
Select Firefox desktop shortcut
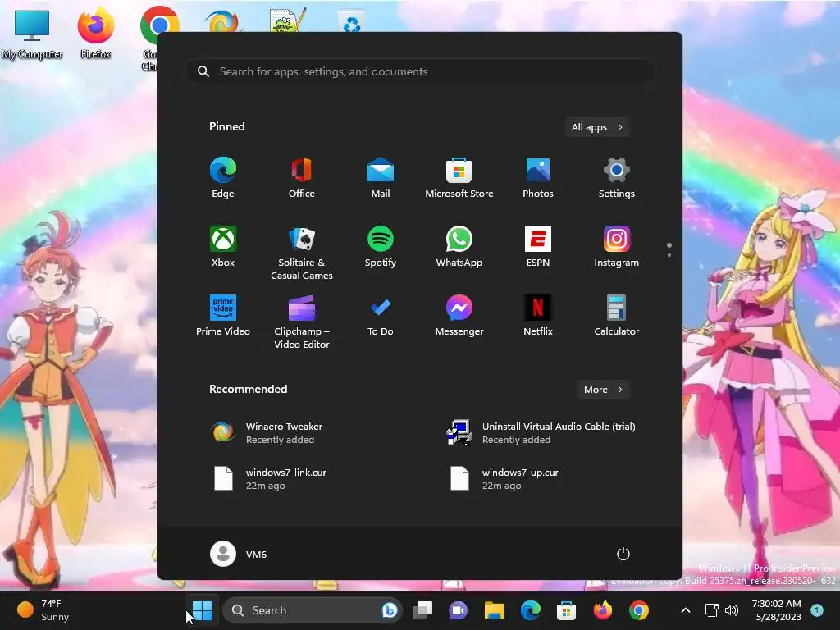95,34
